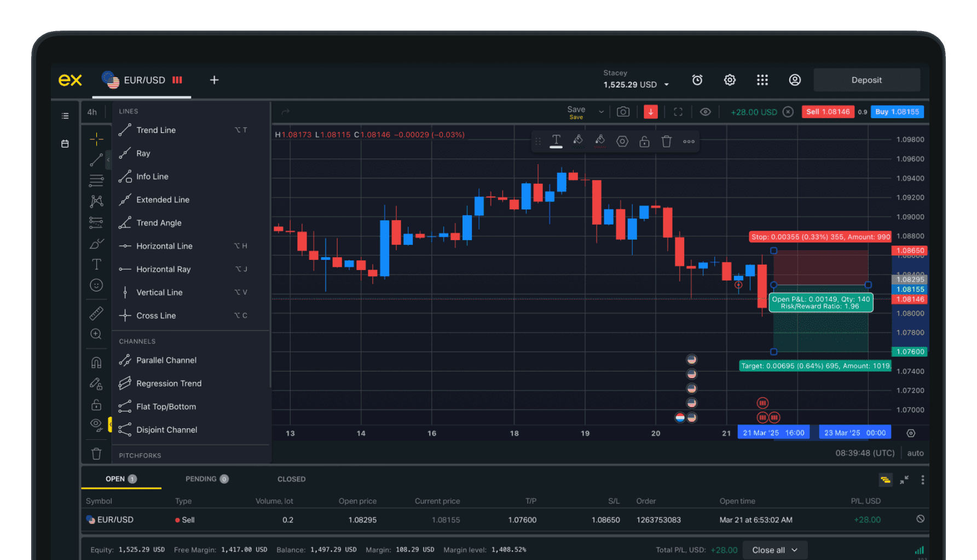This screenshot has height=560, width=977.
Task: Open the Measure ruler tool
Action: 96,313
